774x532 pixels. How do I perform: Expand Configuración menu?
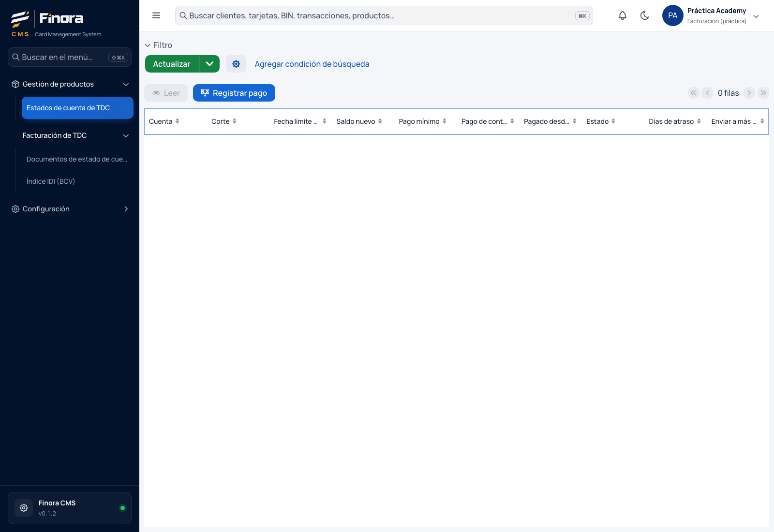coord(70,209)
